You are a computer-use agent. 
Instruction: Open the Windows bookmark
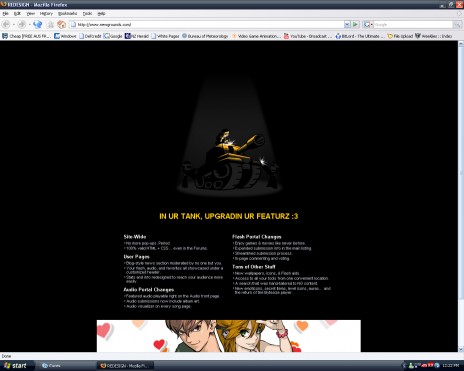(x=65, y=36)
